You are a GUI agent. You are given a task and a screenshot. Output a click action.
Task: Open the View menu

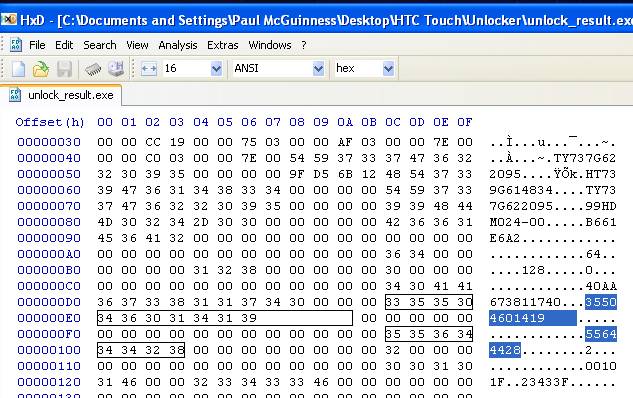[x=137, y=45]
